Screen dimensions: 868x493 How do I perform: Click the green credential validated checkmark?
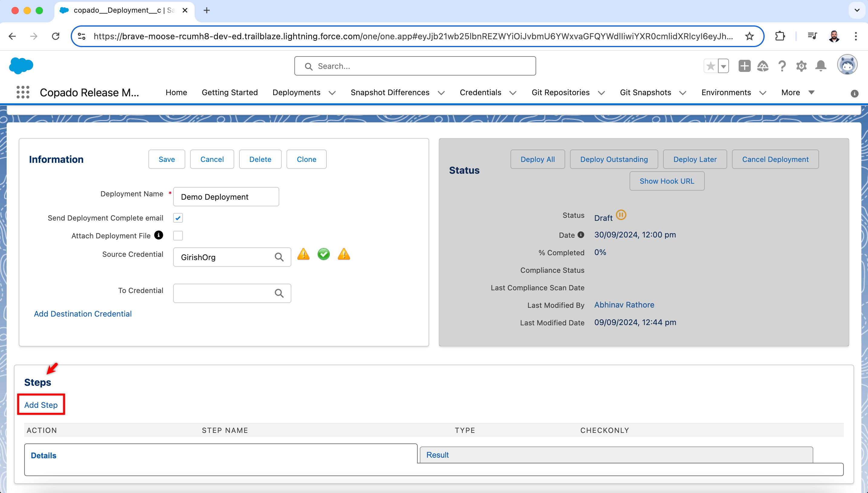(323, 254)
